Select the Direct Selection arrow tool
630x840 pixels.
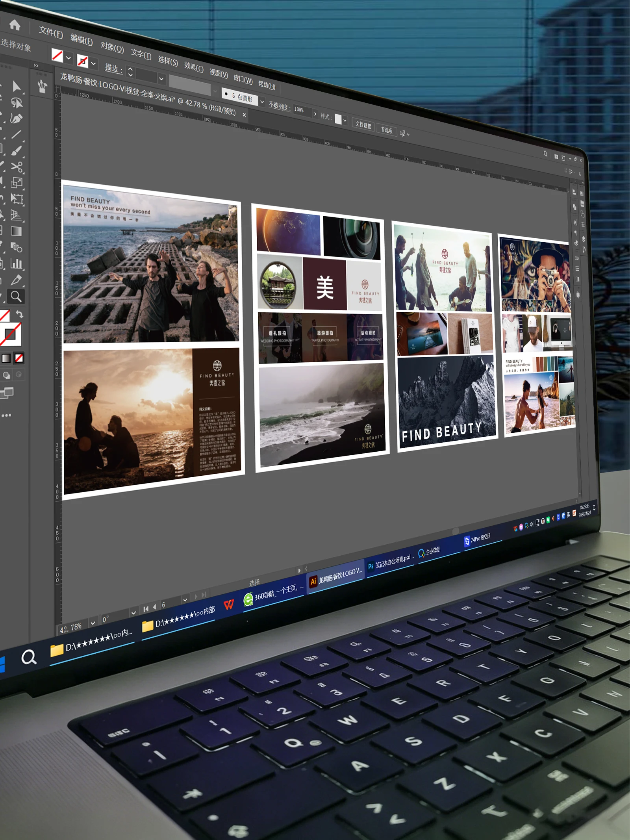pos(17,86)
